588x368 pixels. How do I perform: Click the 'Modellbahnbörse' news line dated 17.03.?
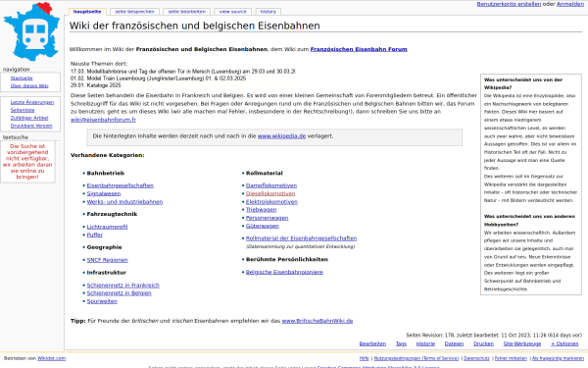pos(183,72)
